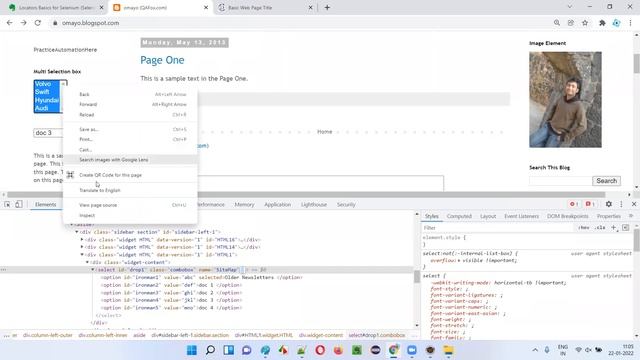This screenshot has height=360, width=640.
Task: Show hidden system tray icons
Action: [x=535, y=350]
